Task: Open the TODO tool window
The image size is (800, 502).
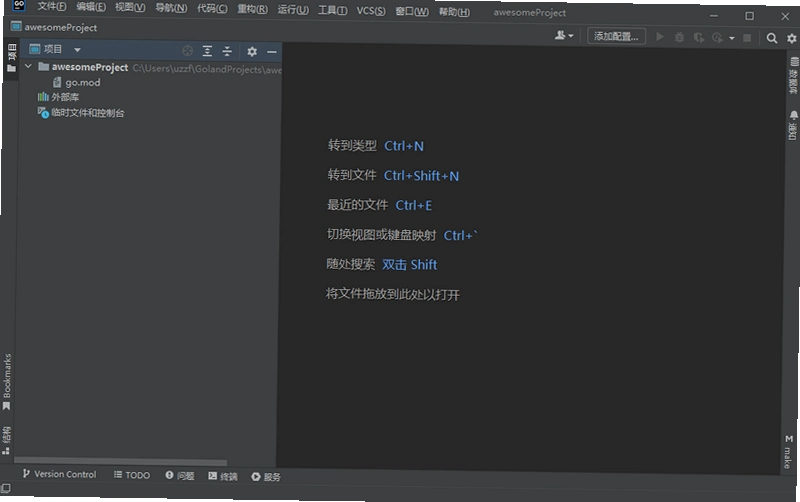Action: point(132,475)
